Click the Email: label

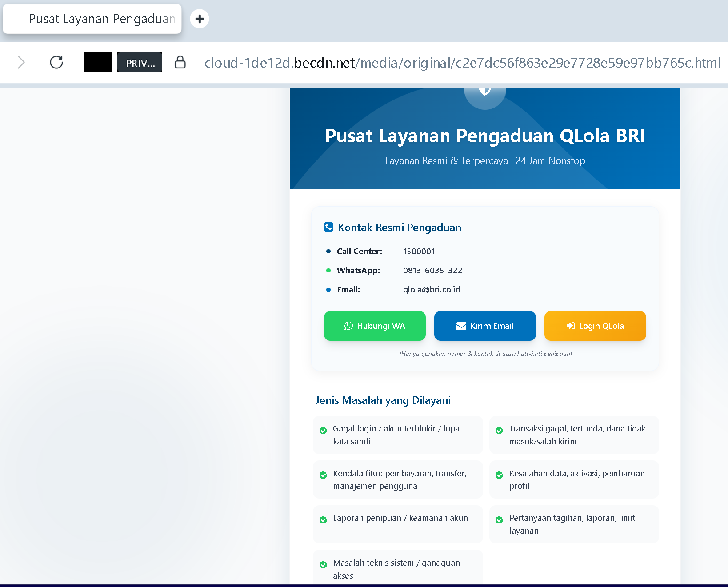(x=348, y=289)
